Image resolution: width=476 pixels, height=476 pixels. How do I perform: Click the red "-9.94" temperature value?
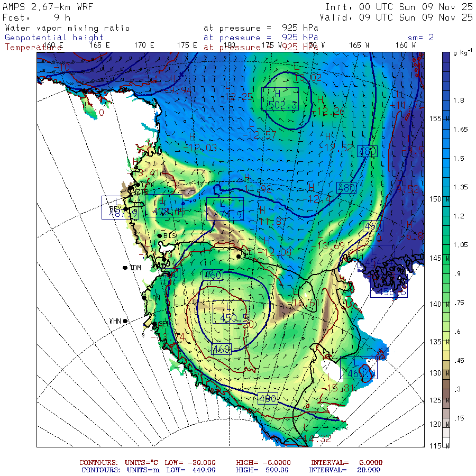(179, 90)
